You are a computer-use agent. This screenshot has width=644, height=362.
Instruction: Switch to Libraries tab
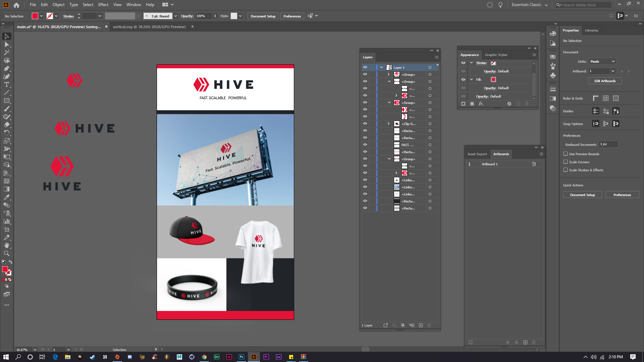[x=591, y=31]
